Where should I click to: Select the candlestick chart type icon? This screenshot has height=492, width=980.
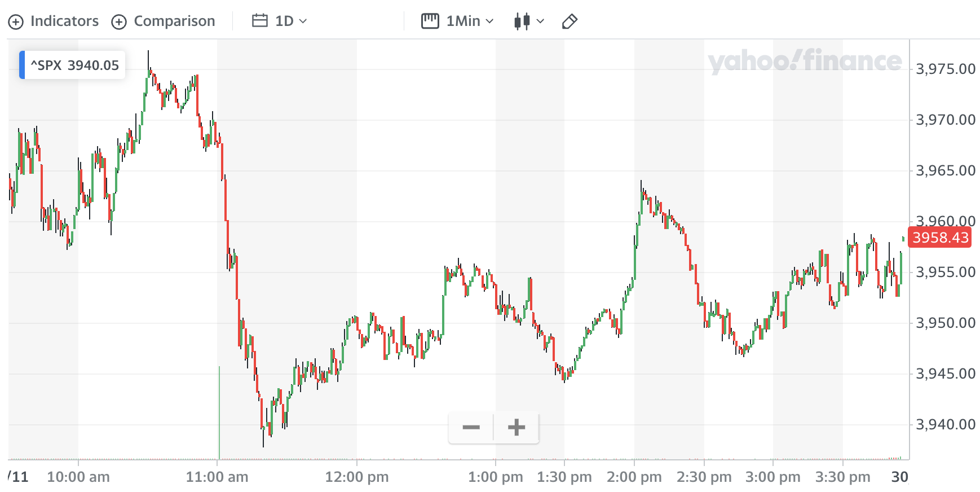522,21
